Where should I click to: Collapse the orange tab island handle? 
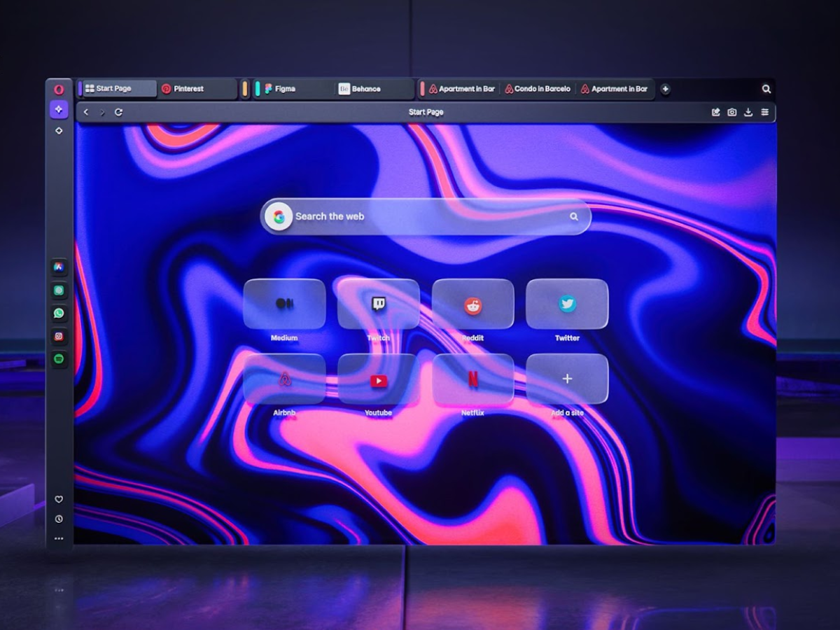tap(245, 89)
